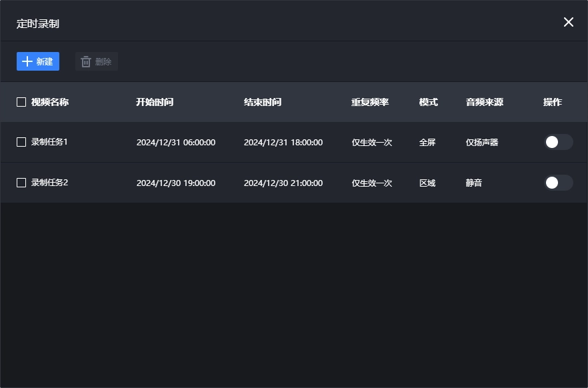This screenshot has width=588, height=388.
Task: Click the trash can icon for 删除
Action: coord(86,62)
